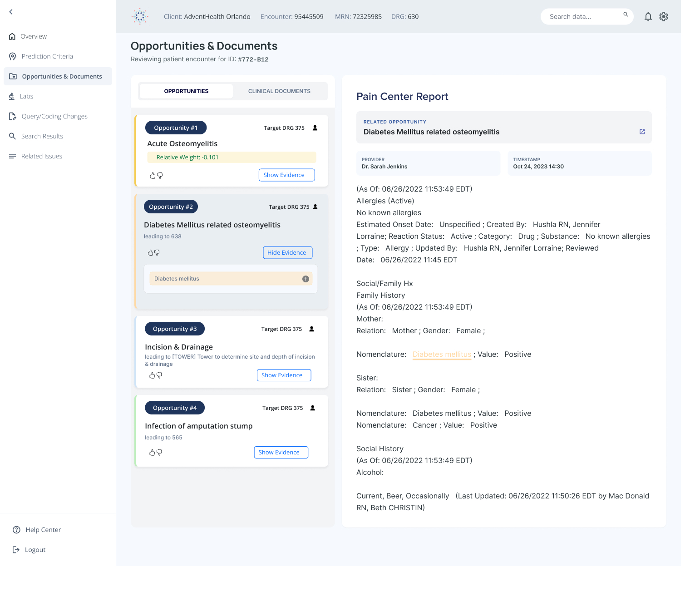Click user icon on Opportunity #2
Viewport: 685px width, 616px height.
[315, 207]
